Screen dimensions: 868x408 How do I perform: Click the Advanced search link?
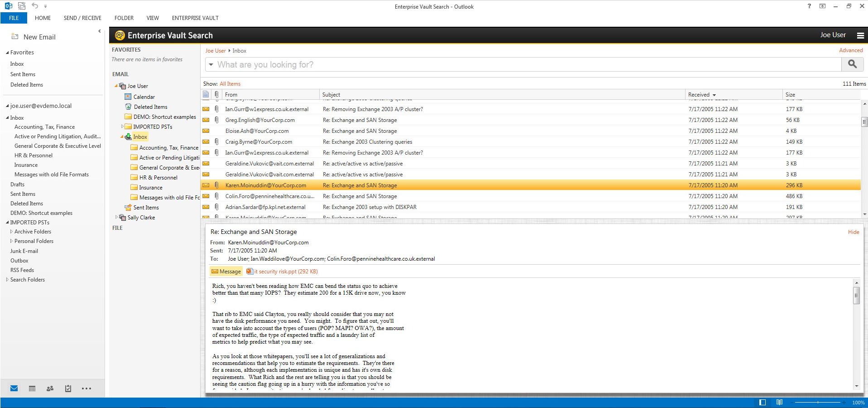[x=851, y=50]
